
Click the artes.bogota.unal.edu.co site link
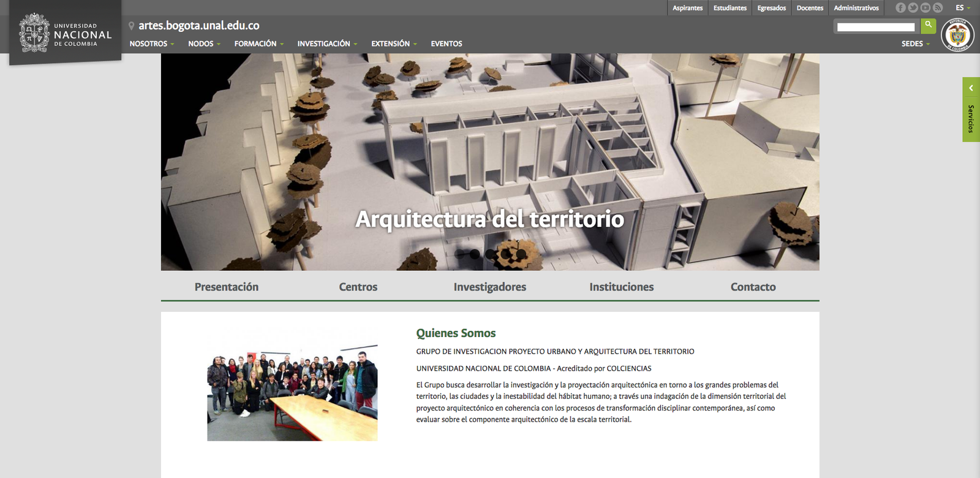tap(199, 26)
